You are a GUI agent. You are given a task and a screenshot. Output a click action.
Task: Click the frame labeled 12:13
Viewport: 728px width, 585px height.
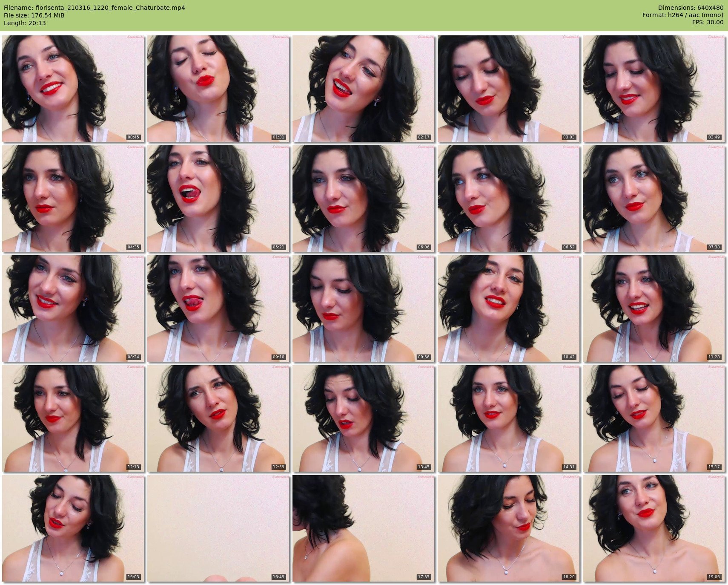point(73,418)
